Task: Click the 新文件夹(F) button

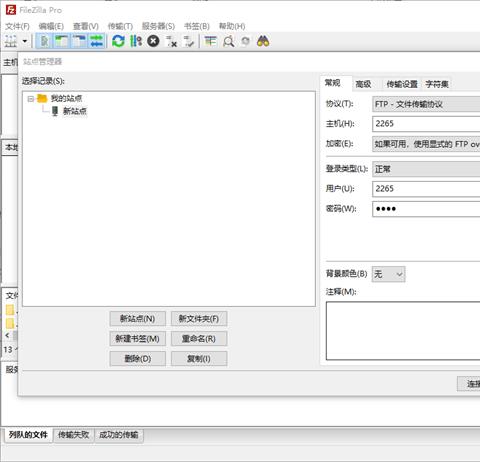Action: click(x=199, y=319)
